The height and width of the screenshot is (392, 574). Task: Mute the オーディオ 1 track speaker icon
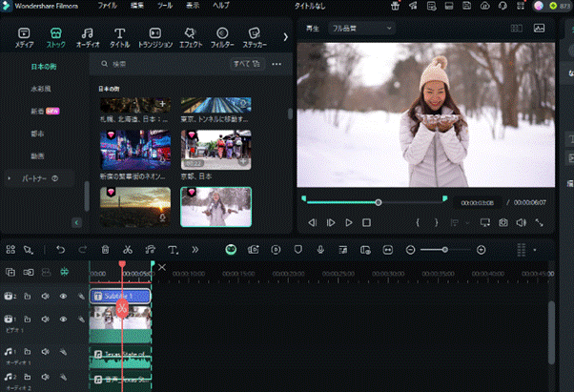(x=45, y=354)
